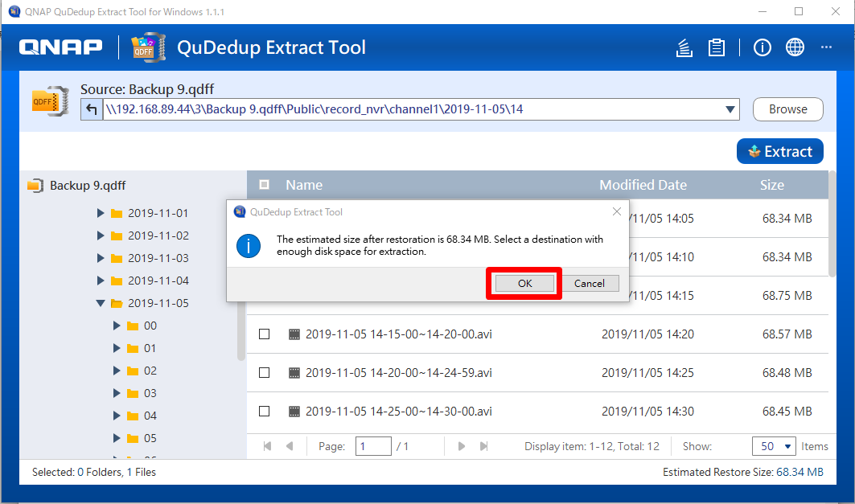Click Cancel in the QuDedup dialog
Screen dimensions: 855x504
589,283
